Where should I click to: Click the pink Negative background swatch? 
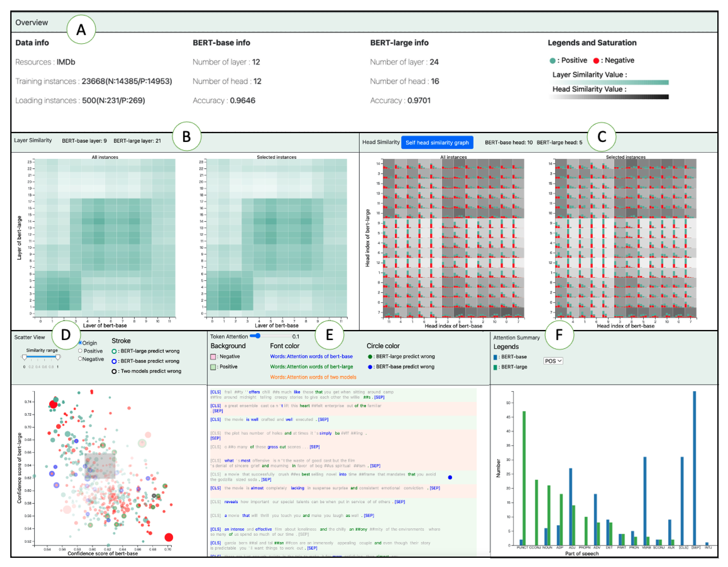213,357
